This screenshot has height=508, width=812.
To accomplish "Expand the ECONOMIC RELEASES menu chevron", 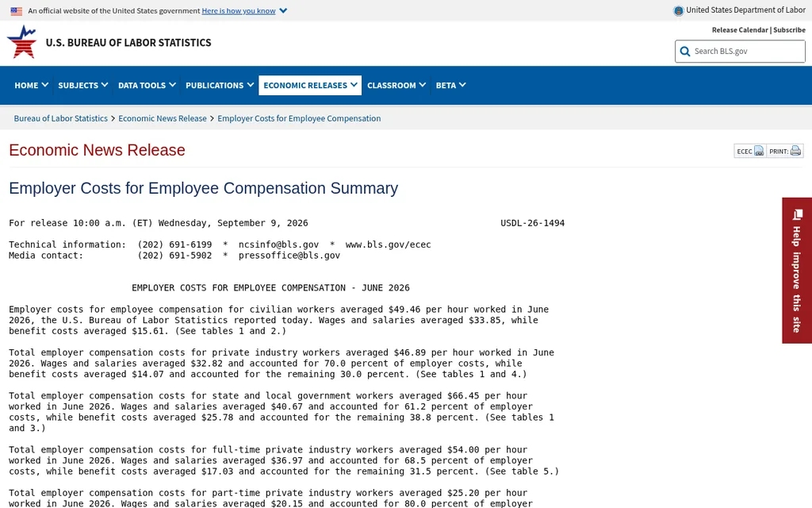I will click(x=354, y=84).
